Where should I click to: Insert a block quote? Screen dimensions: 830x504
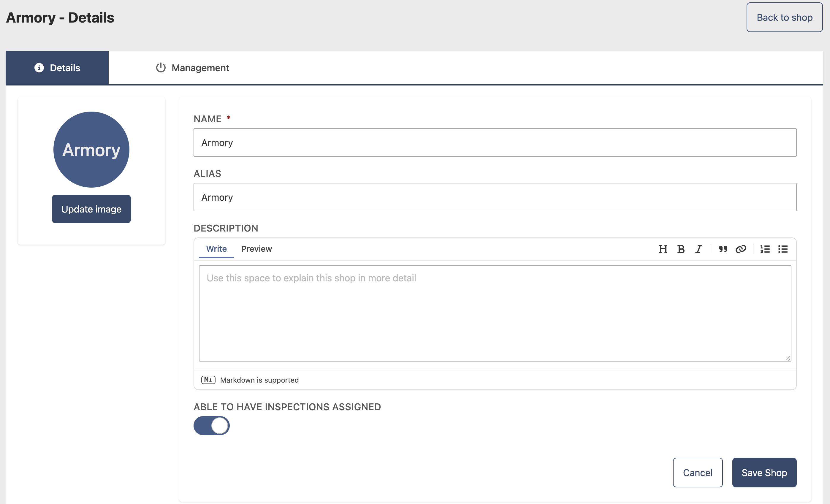pos(723,249)
